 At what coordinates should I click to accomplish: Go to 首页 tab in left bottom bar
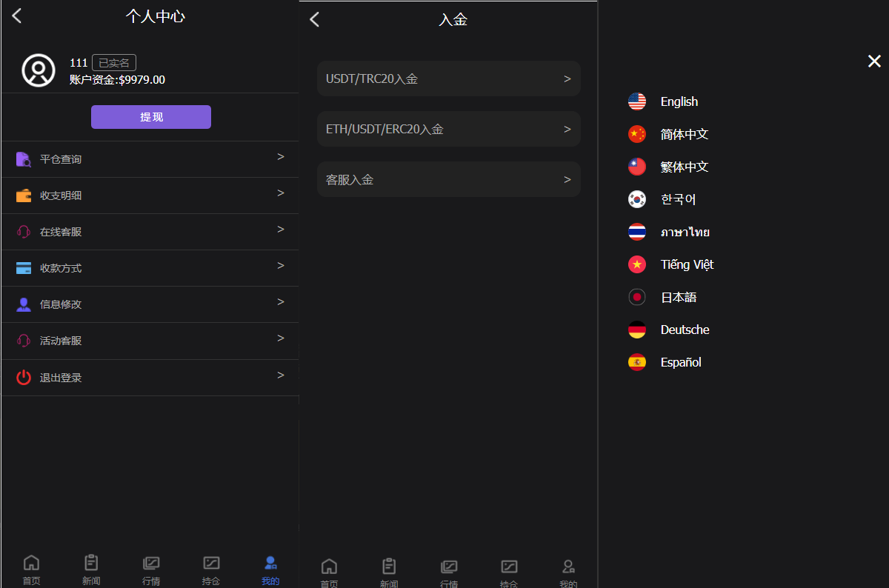coord(31,569)
